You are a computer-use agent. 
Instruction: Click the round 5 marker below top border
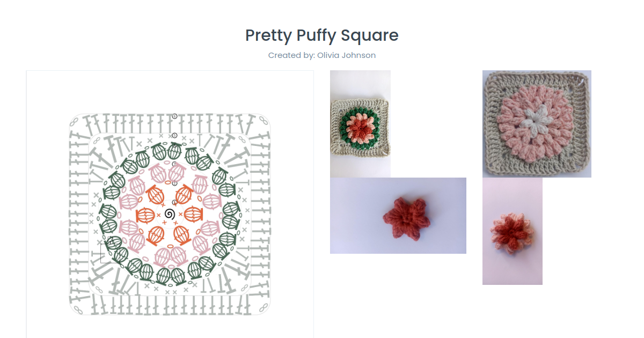click(174, 135)
